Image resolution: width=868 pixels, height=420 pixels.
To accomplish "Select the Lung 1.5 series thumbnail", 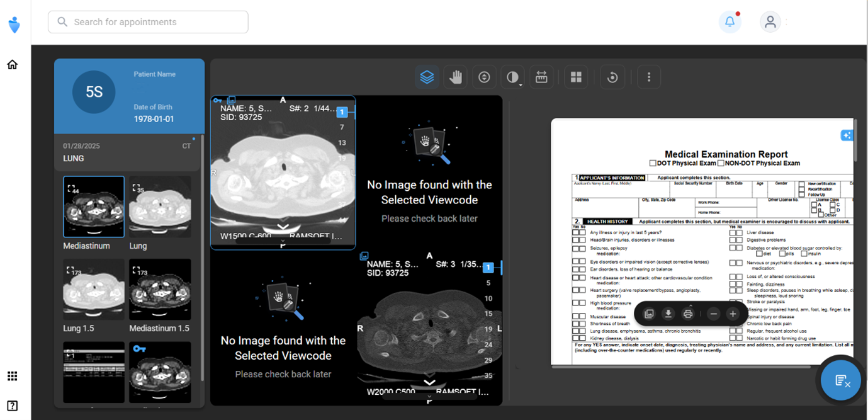I will coord(94,290).
